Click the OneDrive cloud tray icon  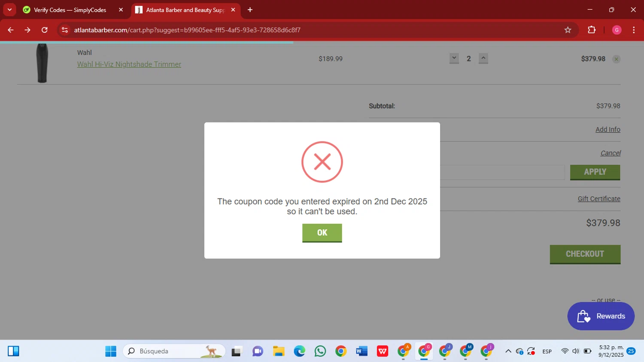(519, 351)
